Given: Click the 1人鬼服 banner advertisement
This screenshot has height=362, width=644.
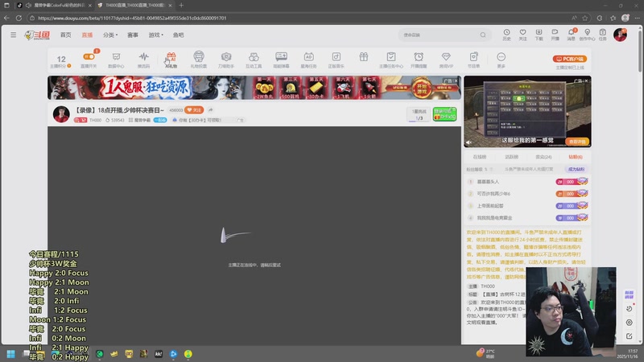Looking at the screenshot, I should 254,88.
